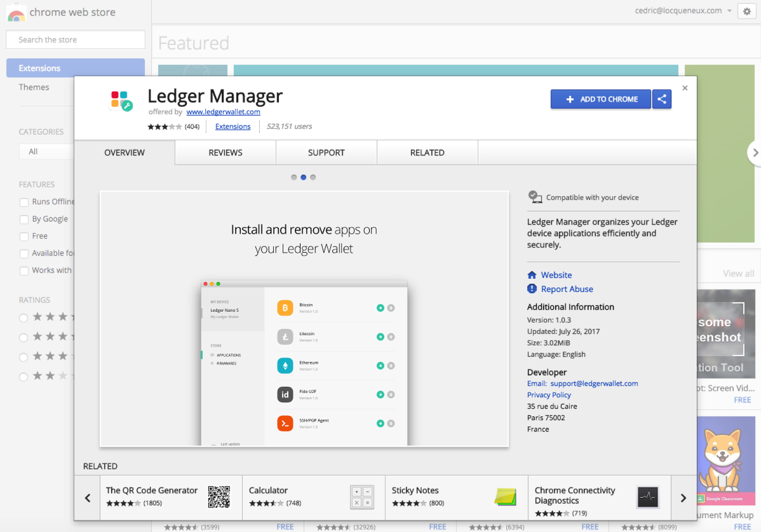Click the QR Code Generator icon

coord(219,497)
